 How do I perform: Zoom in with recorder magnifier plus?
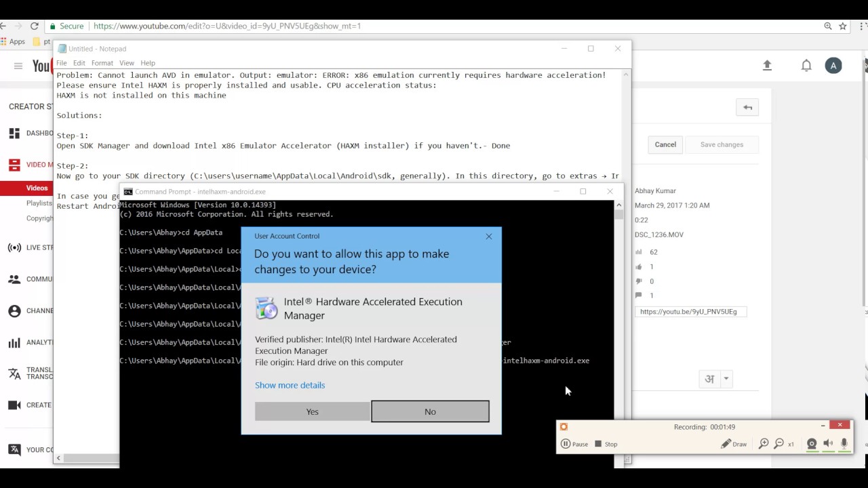click(764, 444)
